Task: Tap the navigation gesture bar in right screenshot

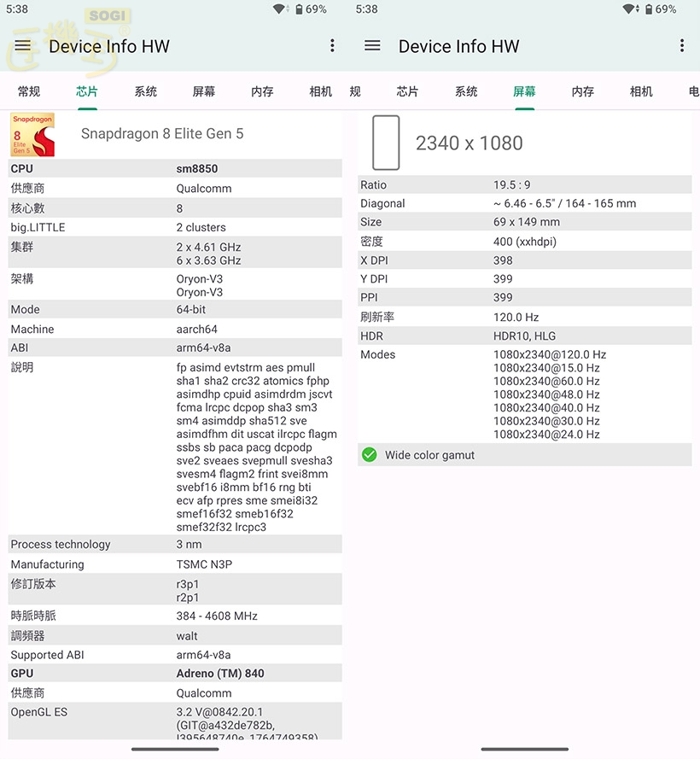Action: point(525,749)
